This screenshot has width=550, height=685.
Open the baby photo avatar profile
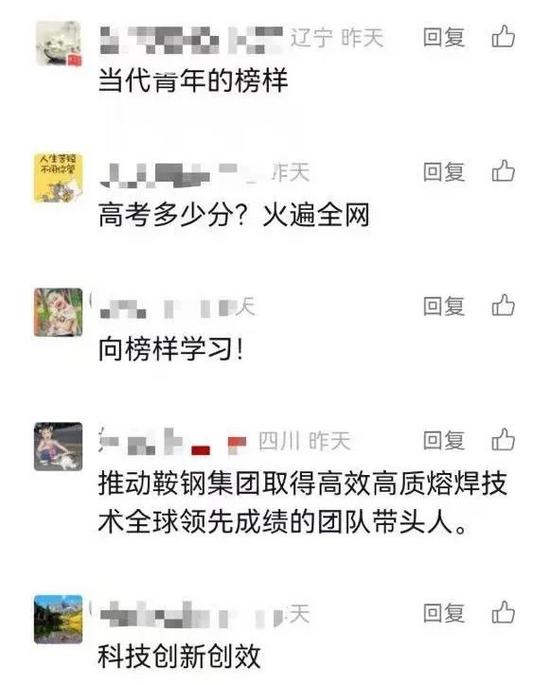pyautogui.click(x=59, y=312)
